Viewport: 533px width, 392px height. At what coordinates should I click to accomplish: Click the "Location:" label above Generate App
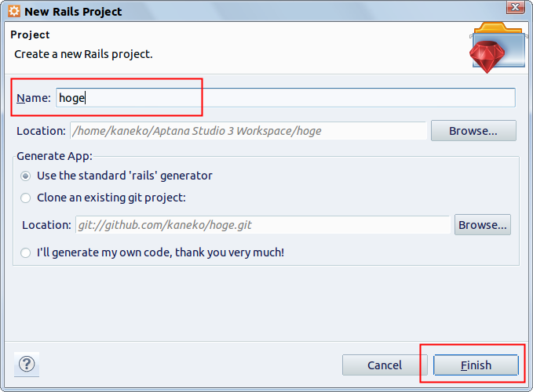(41, 131)
